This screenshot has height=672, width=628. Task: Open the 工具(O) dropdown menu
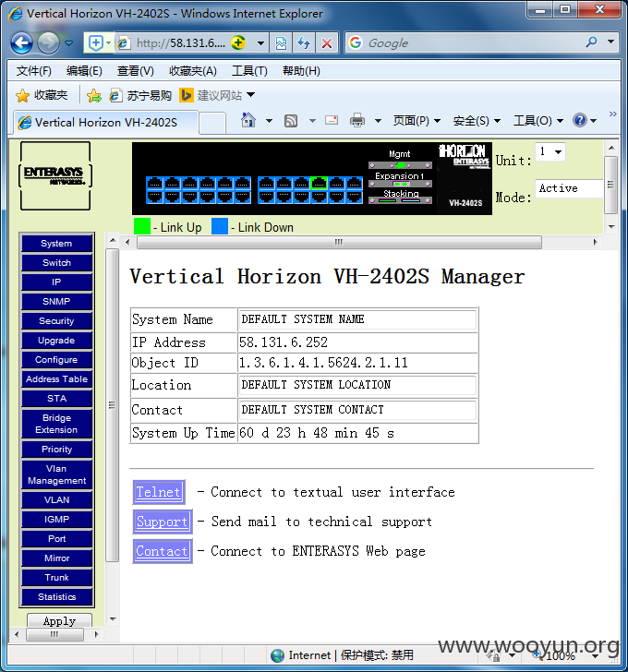coord(538,121)
